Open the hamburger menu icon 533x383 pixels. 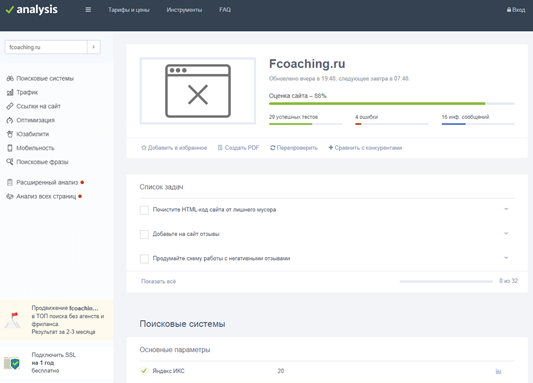pos(88,10)
